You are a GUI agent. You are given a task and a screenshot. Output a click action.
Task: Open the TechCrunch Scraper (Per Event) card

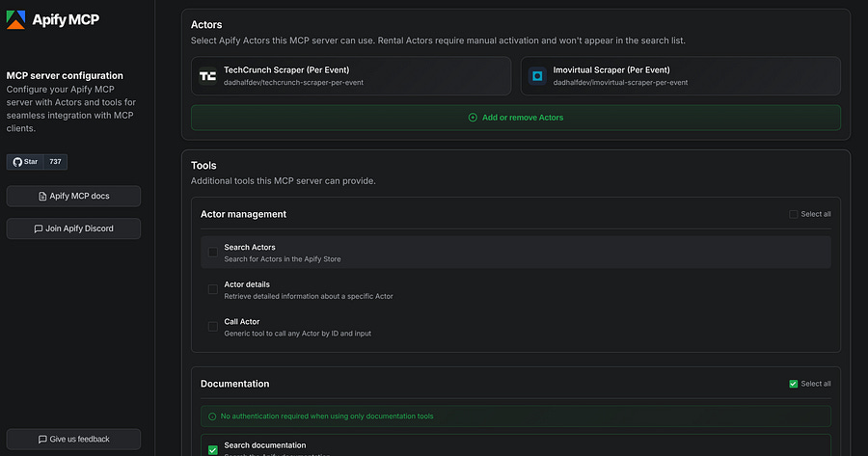coord(351,76)
